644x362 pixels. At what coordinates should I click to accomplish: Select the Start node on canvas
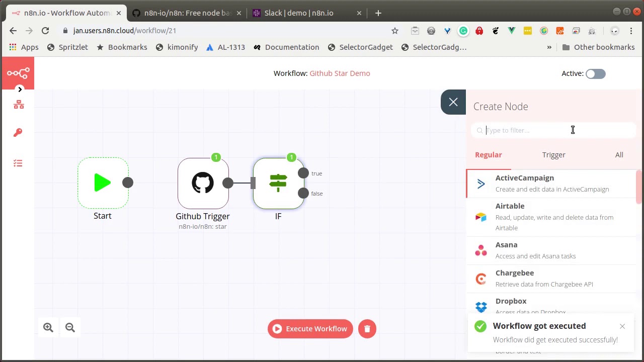[x=103, y=183]
